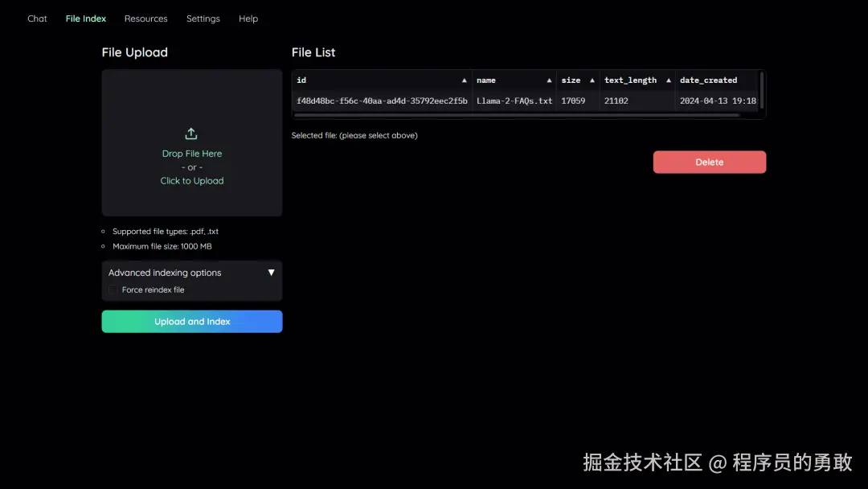Sort by the text_length column arrow

667,80
